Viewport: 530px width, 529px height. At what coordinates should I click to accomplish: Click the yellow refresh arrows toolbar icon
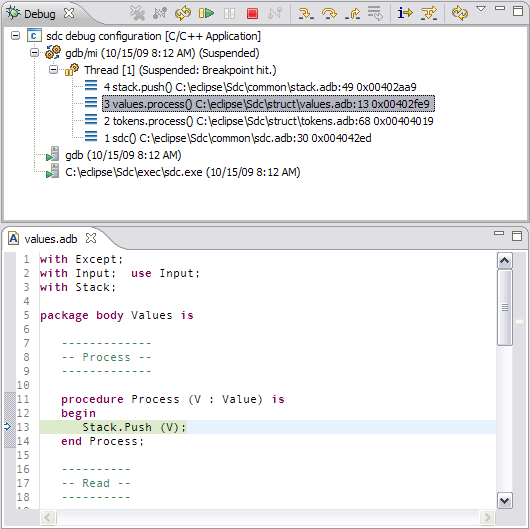(x=460, y=14)
